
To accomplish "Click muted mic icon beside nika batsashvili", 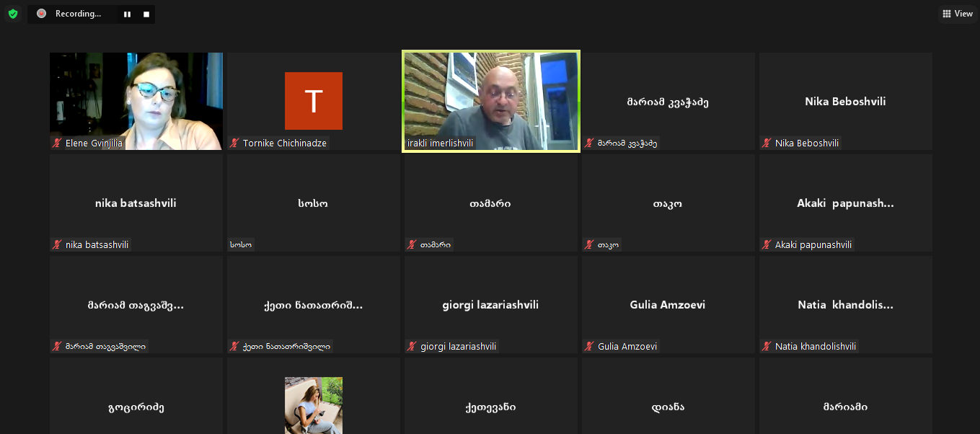I will click(57, 245).
